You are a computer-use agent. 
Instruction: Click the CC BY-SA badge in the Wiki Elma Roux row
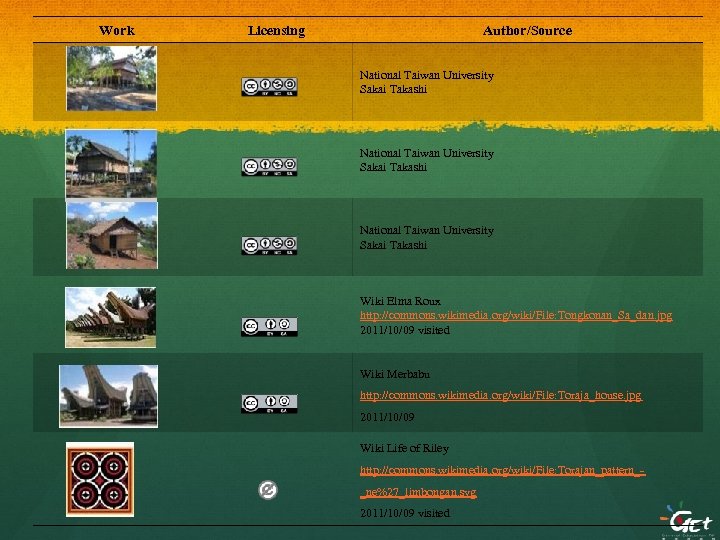[270, 326]
